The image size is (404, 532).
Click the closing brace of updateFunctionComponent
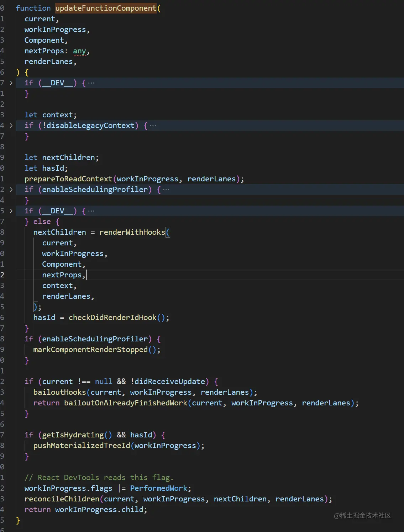pyautogui.click(x=18, y=520)
